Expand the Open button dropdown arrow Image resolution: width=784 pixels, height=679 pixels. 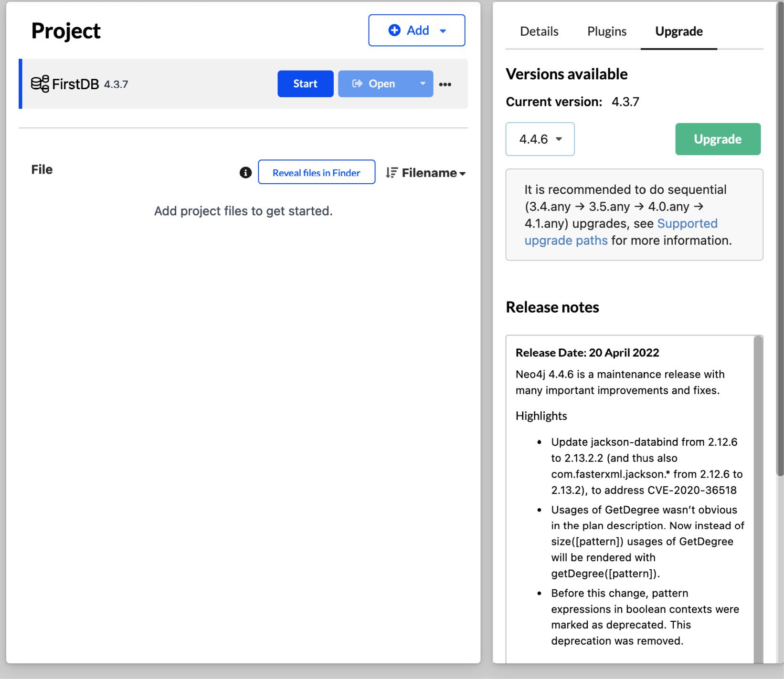coord(423,84)
